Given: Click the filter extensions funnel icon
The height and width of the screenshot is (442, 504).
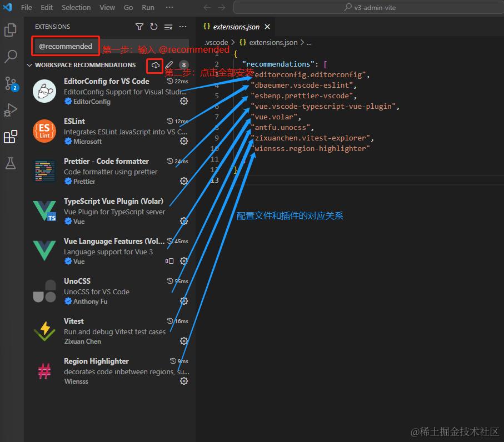Looking at the screenshot, I should (x=139, y=27).
